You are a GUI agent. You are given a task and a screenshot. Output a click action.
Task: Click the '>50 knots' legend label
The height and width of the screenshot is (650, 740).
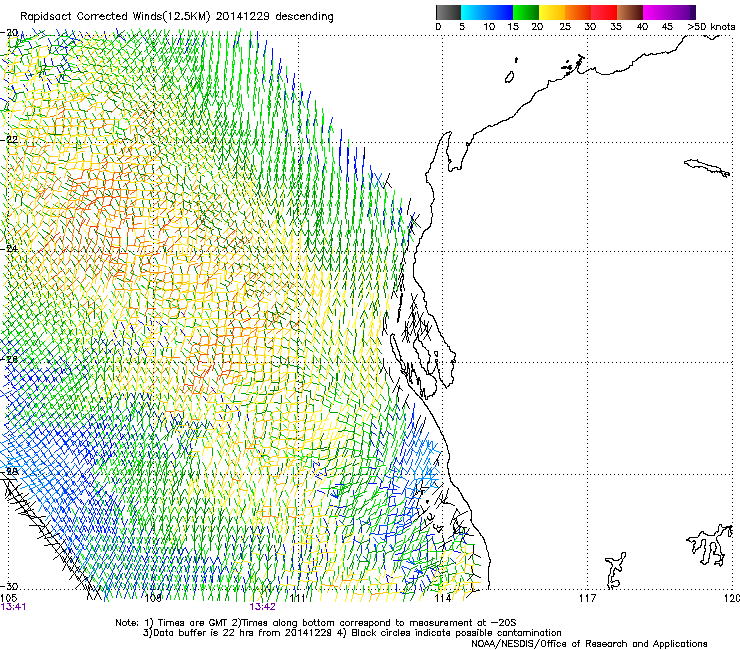pyautogui.click(x=711, y=27)
